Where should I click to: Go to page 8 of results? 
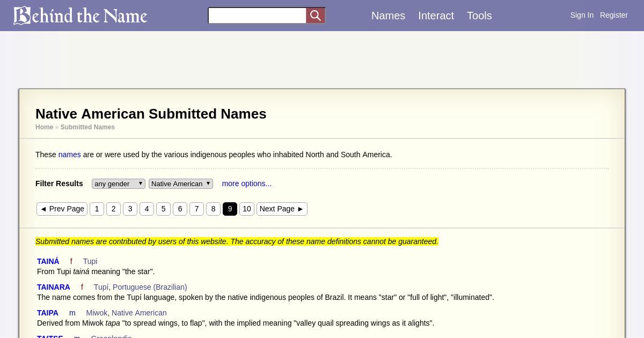tap(213, 209)
